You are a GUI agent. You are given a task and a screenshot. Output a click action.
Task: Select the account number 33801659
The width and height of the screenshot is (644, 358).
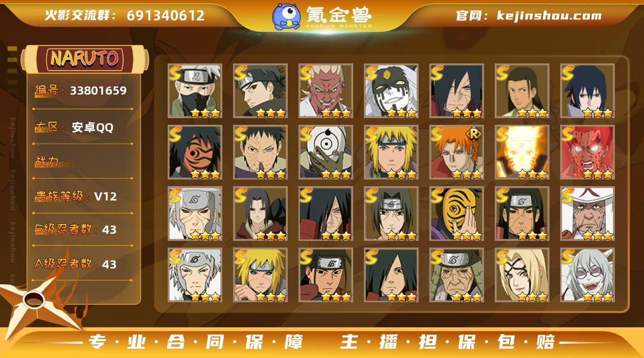pyautogui.click(x=98, y=91)
